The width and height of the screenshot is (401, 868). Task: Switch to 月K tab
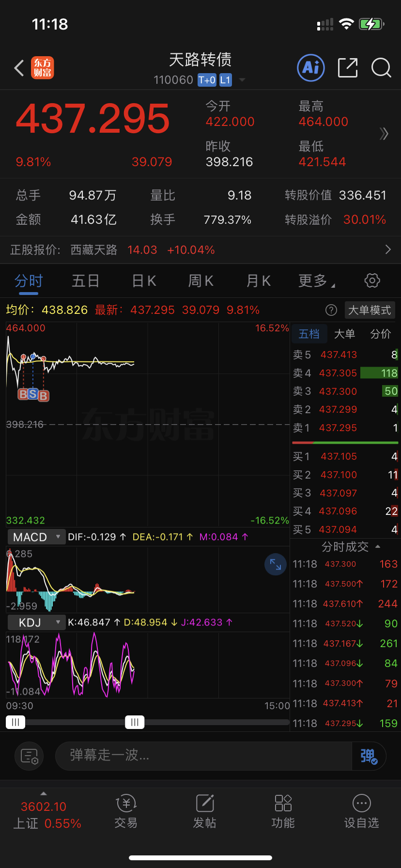[x=259, y=281]
